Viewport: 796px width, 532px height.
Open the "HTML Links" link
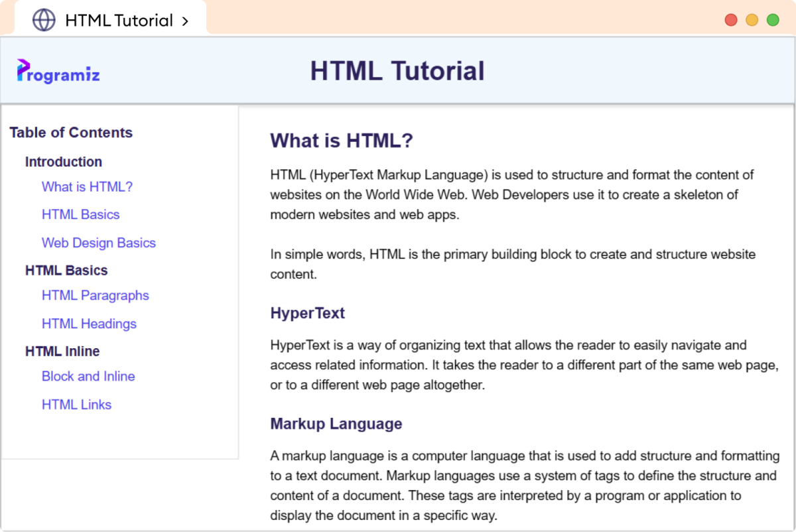click(77, 404)
